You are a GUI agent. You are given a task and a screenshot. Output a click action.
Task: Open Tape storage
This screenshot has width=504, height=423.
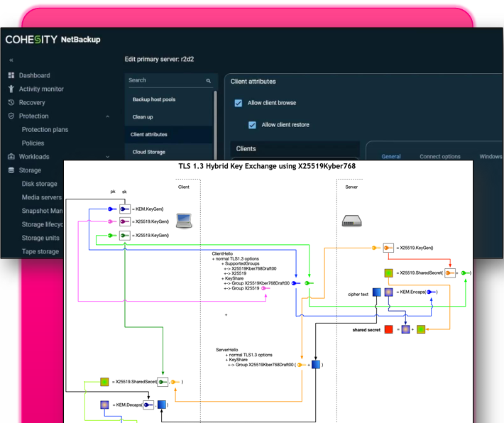tap(40, 251)
